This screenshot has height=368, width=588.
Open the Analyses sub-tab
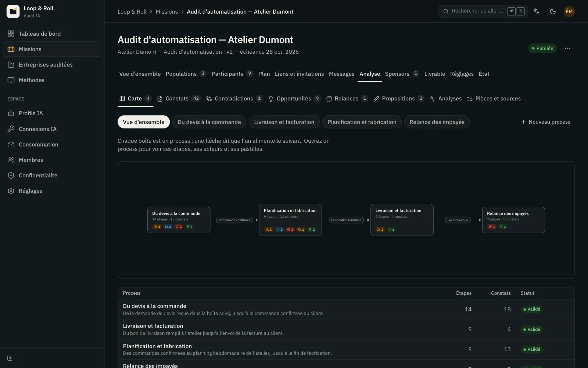[445, 98]
